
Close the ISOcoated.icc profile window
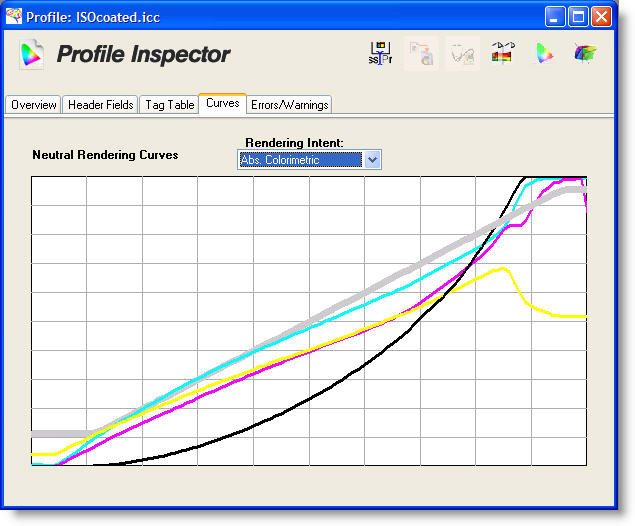pyautogui.click(x=601, y=17)
